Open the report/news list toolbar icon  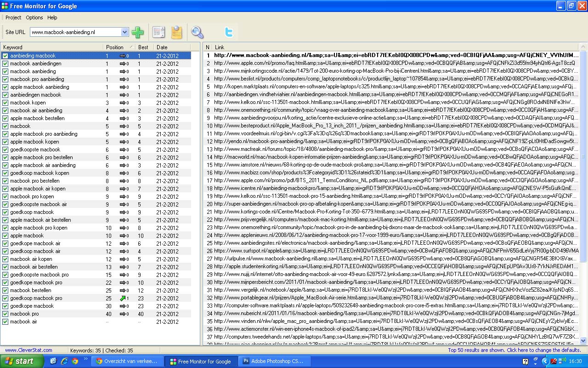click(159, 32)
